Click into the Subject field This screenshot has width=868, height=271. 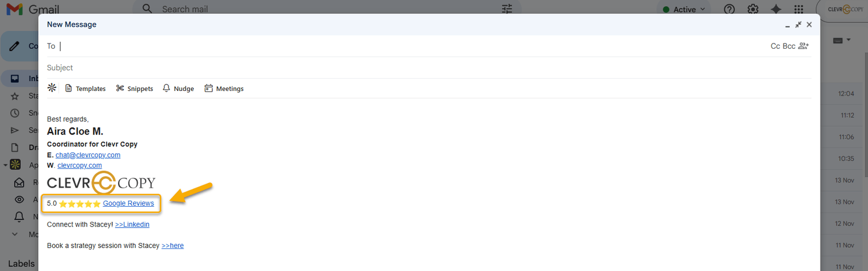coord(429,68)
